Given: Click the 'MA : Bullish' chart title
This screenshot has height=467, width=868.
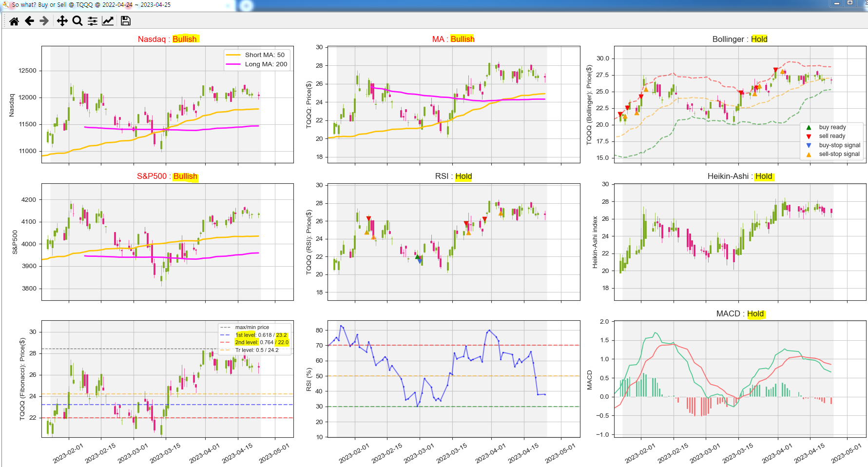Looking at the screenshot, I should 453,39.
